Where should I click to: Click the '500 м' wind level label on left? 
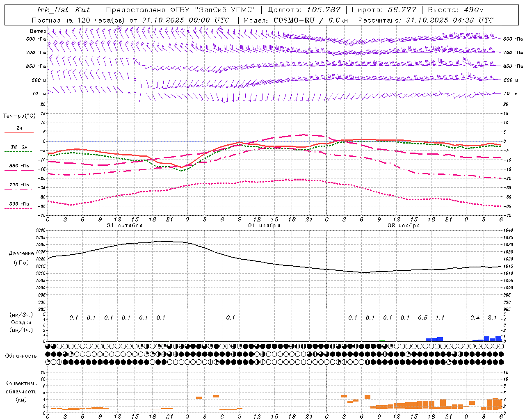coord(39,80)
